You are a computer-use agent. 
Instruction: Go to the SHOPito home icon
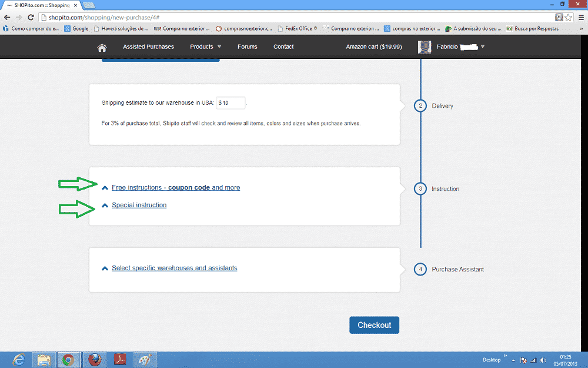(102, 47)
